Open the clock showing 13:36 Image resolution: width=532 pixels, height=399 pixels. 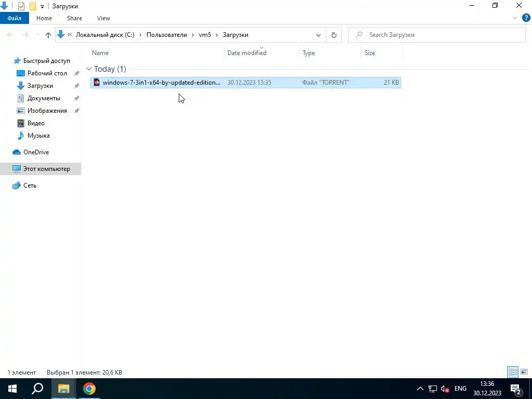pyautogui.click(x=487, y=389)
